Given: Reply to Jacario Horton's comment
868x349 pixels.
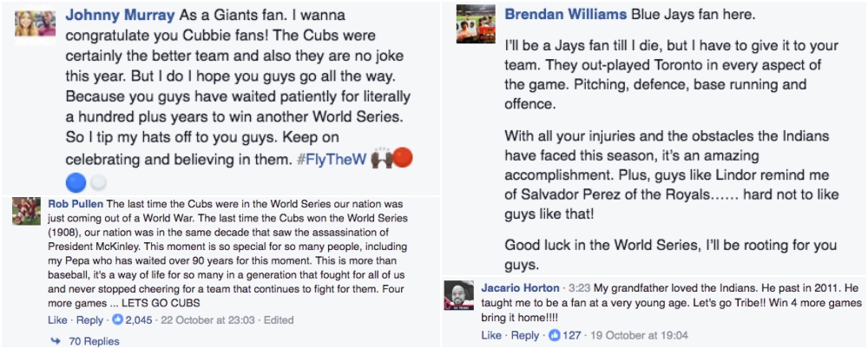Looking at the screenshot, I should 524,335.
